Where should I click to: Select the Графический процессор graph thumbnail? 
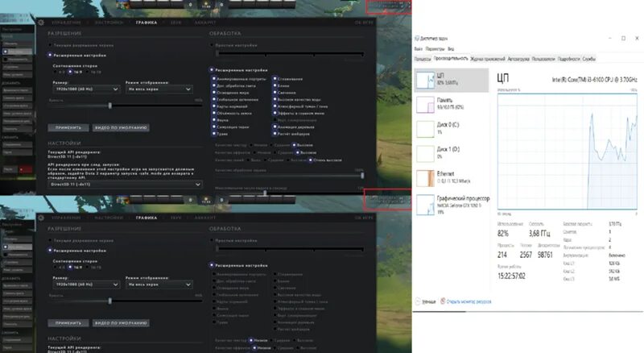coord(425,205)
